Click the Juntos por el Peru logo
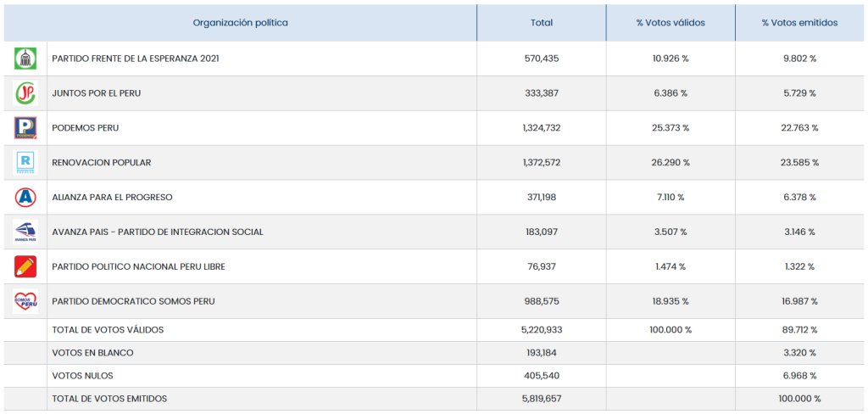The width and height of the screenshot is (868, 414). (25, 93)
